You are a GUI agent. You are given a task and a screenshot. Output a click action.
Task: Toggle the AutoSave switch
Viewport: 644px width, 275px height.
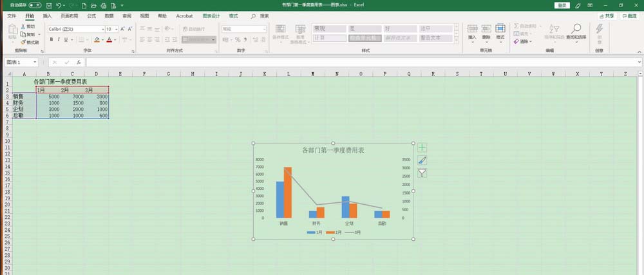[35, 6]
